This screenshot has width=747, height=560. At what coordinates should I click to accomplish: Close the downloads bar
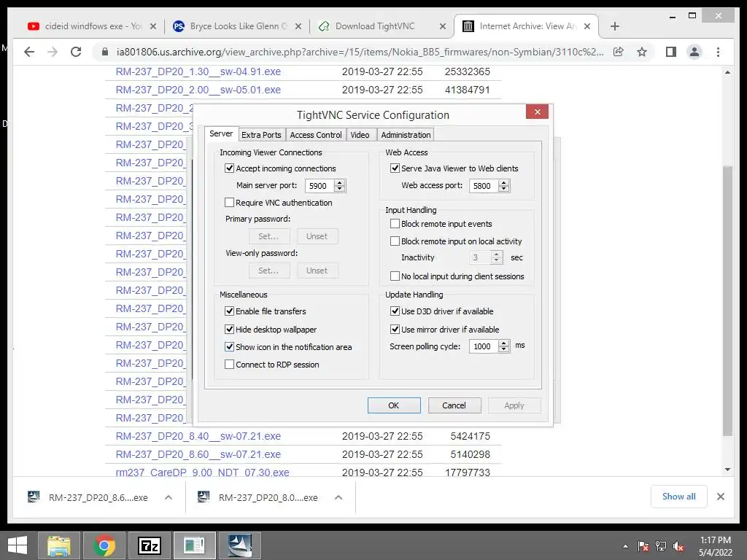tap(720, 497)
